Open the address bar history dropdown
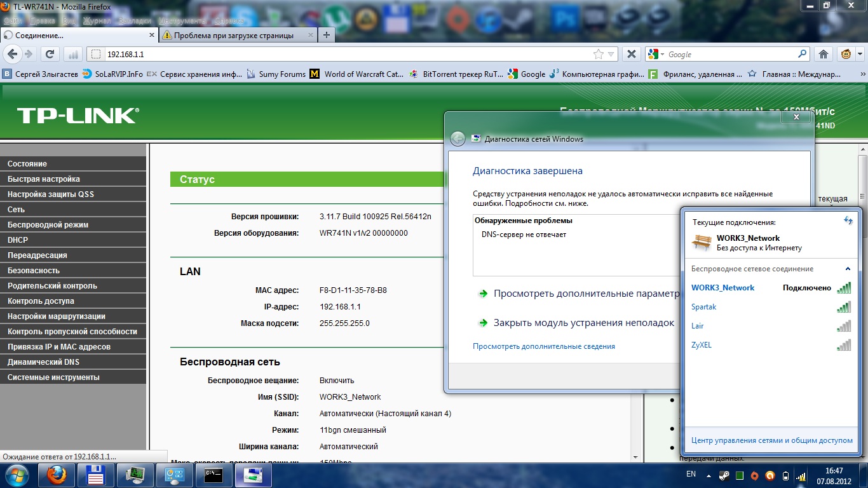This screenshot has width=868, height=488. point(611,54)
